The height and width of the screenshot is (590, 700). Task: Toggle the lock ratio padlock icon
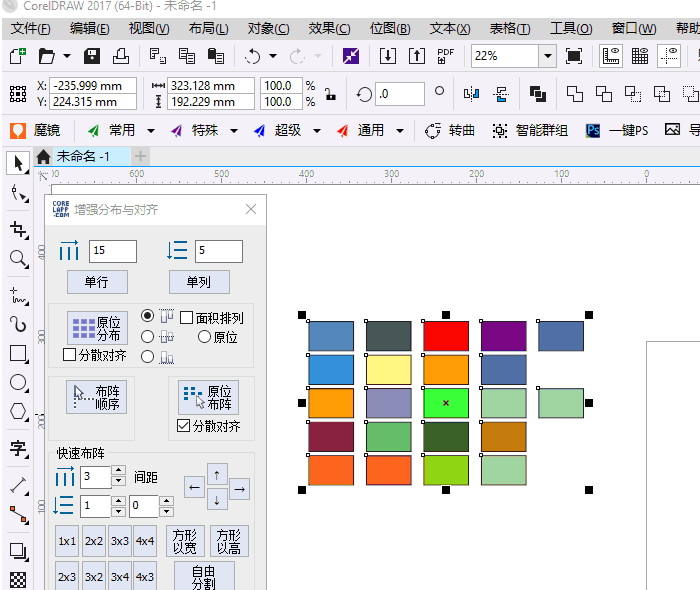[330, 94]
